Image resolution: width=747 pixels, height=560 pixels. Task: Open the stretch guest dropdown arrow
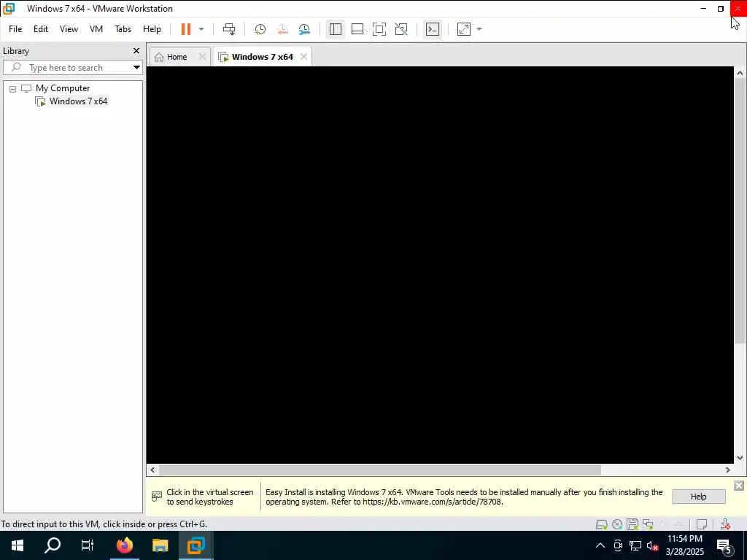479,29
